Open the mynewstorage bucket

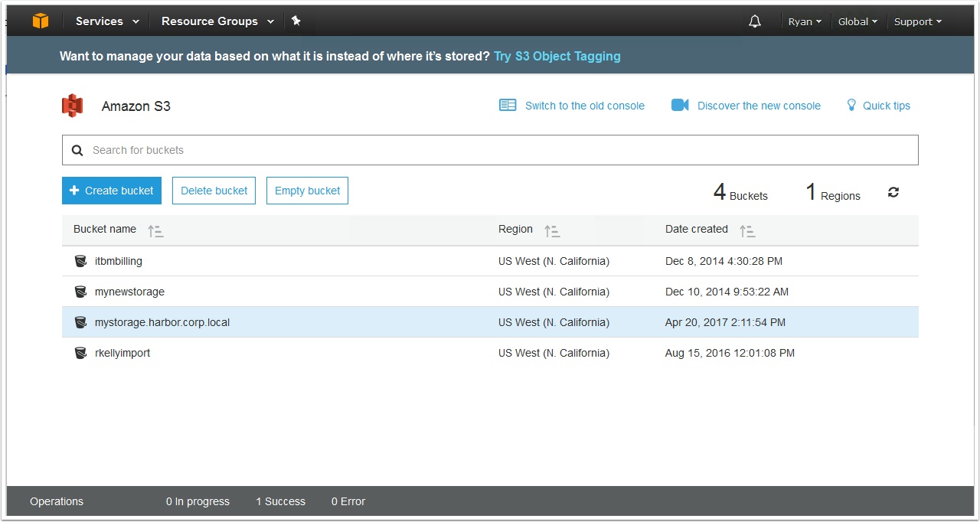(x=129, y=292)
